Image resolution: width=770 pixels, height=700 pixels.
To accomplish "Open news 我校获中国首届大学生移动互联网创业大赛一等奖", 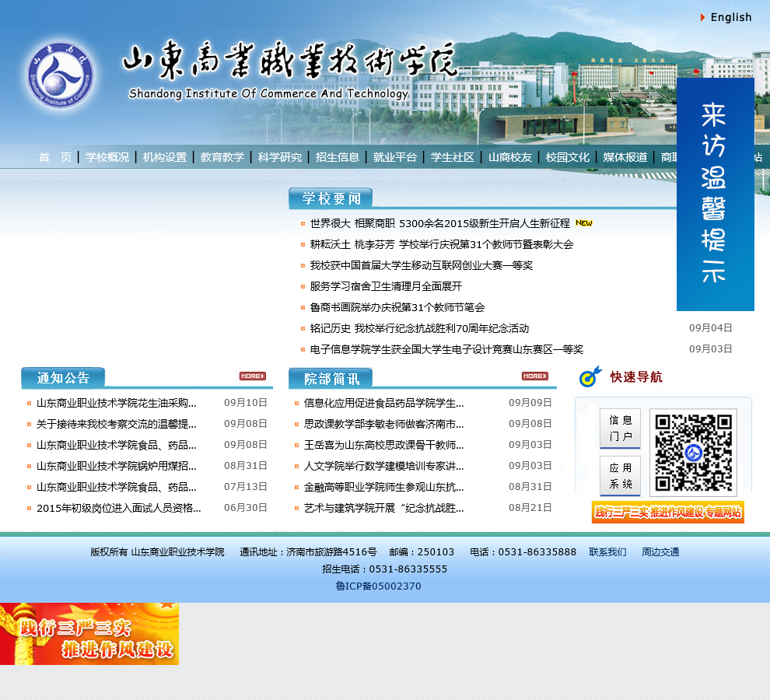I will tap(422, 266).
